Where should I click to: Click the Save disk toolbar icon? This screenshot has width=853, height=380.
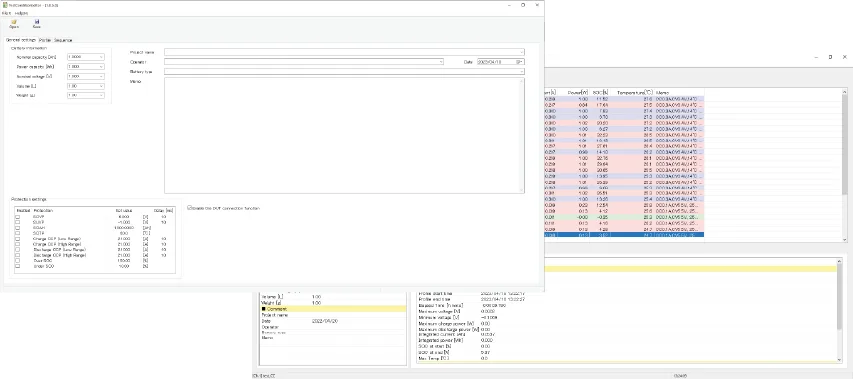click(x=36, y=22)
